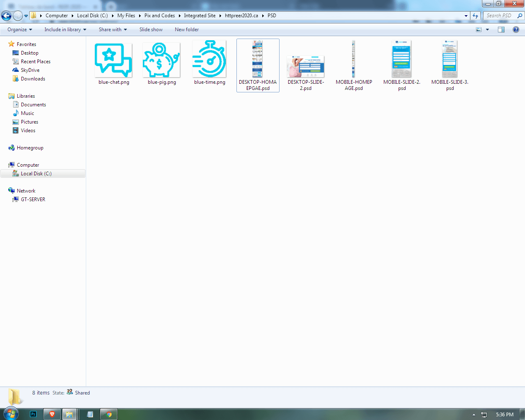Open the recent pages dropdown arrow

tap(26, 16)
